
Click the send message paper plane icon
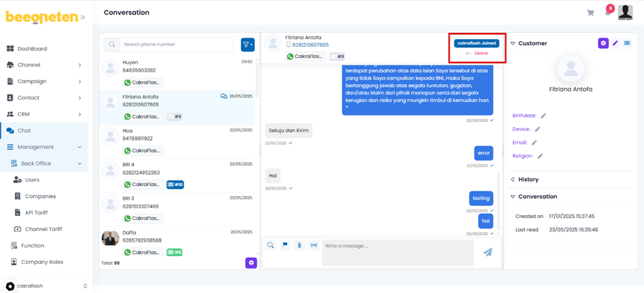[x=487, y=252]
